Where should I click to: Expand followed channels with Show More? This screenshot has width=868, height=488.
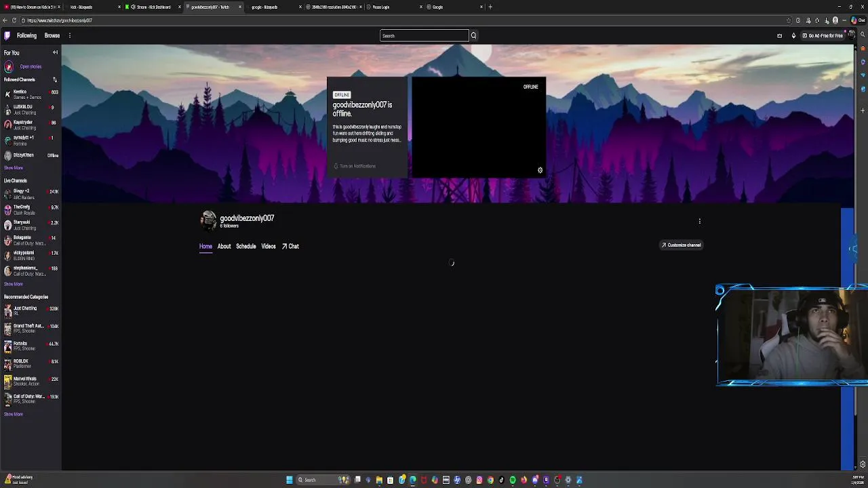[x=14, y=167]
